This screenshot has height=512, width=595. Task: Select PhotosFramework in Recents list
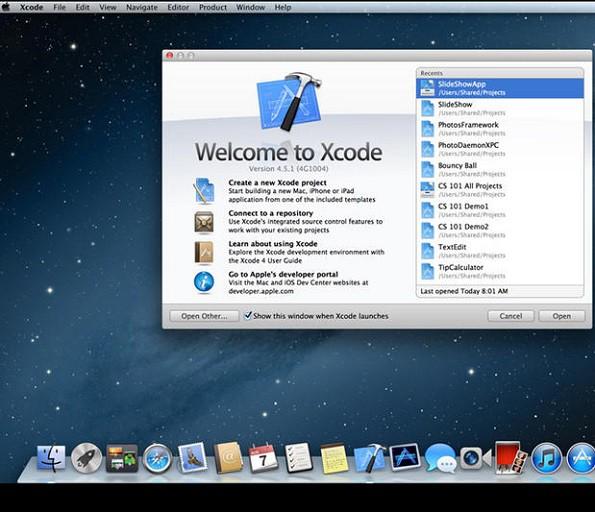coord(500,129)
